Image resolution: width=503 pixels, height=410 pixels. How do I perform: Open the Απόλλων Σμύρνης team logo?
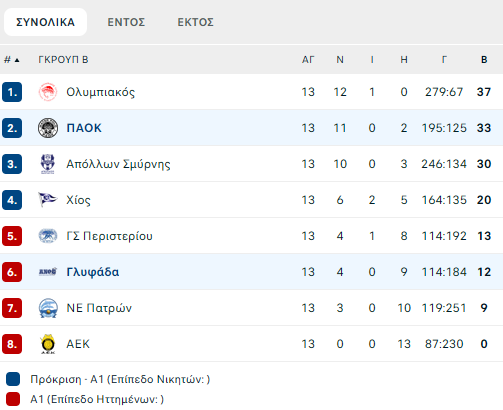pyautogui.click(x=48, y=164)
